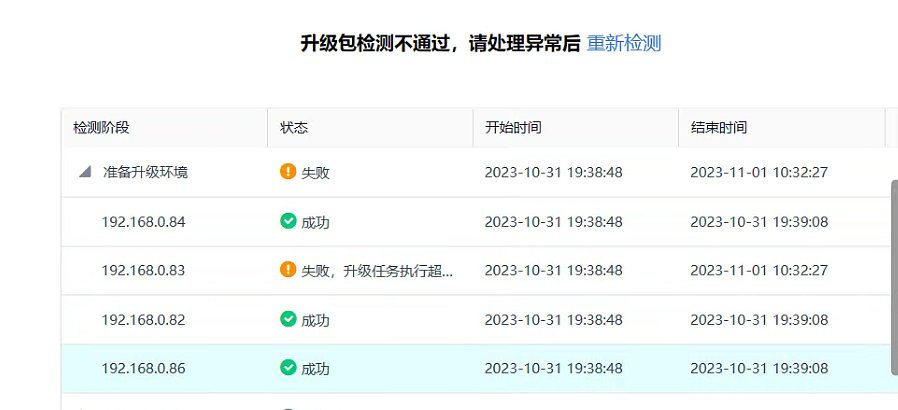
Task: Select the 192.168.0.84 row
Action: (475, 222)
